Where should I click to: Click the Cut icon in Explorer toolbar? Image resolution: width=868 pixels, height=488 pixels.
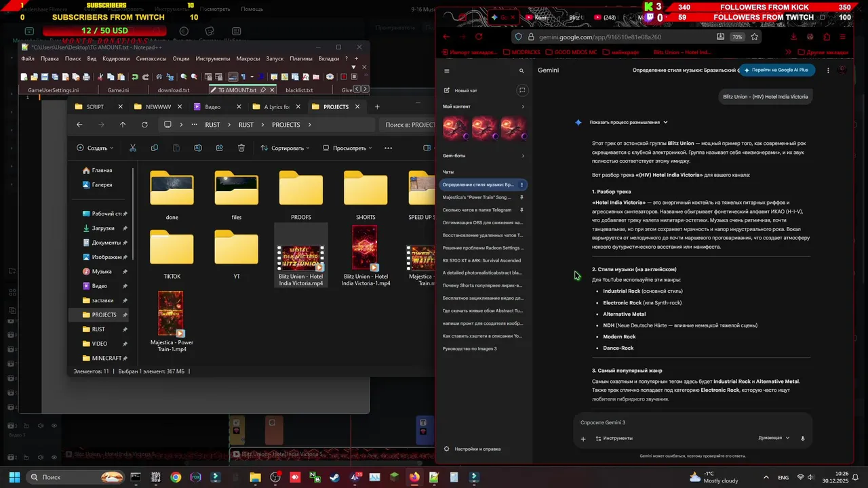[133, 148]
